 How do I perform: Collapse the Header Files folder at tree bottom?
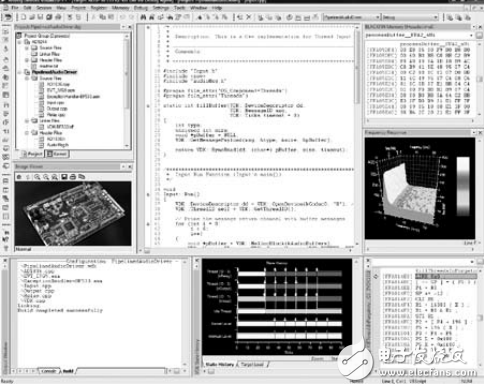click(x=27, y=133)
